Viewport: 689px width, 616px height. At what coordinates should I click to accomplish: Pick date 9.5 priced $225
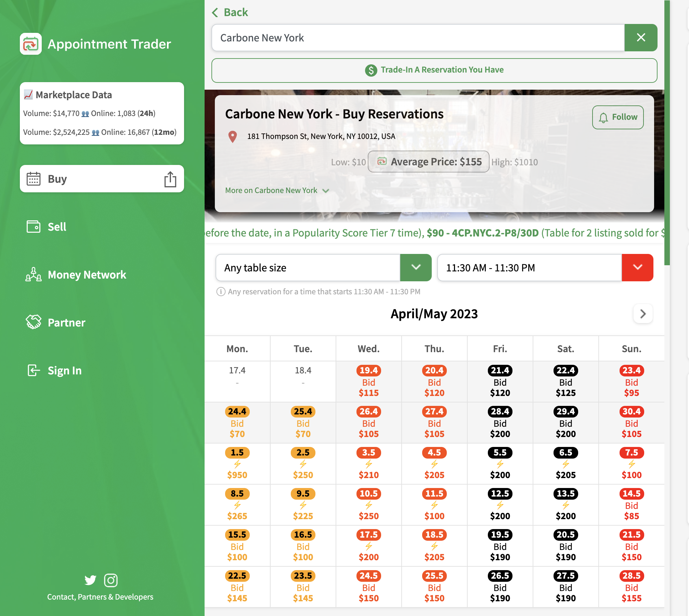(303, 505)
